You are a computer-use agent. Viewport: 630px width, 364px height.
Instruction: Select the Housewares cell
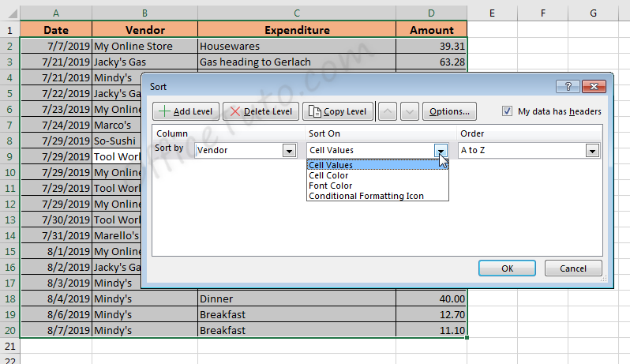pyautogui.click(x=297, y=47)
